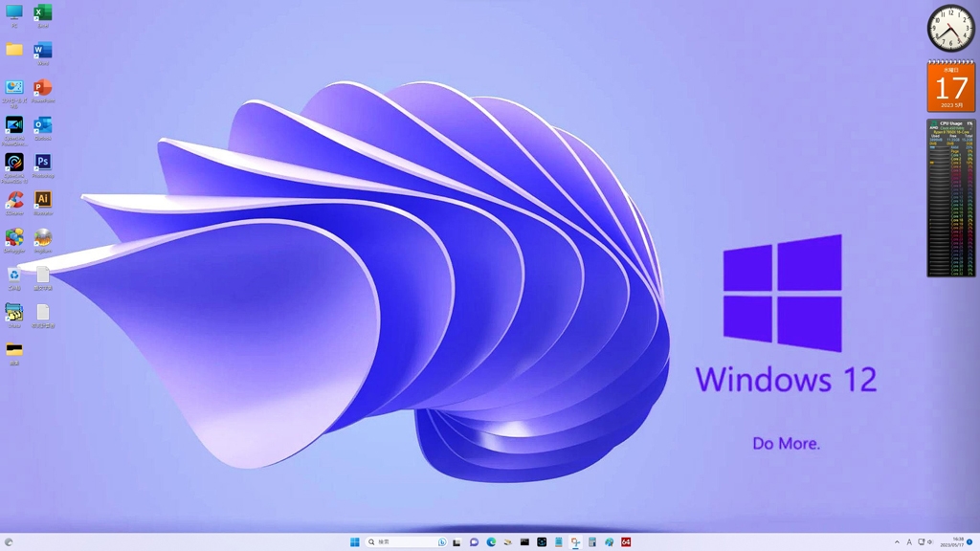Viewport: 980px width, 551px height.
Task: Select the Control Panel desktop icon
Action: [13, 93]
